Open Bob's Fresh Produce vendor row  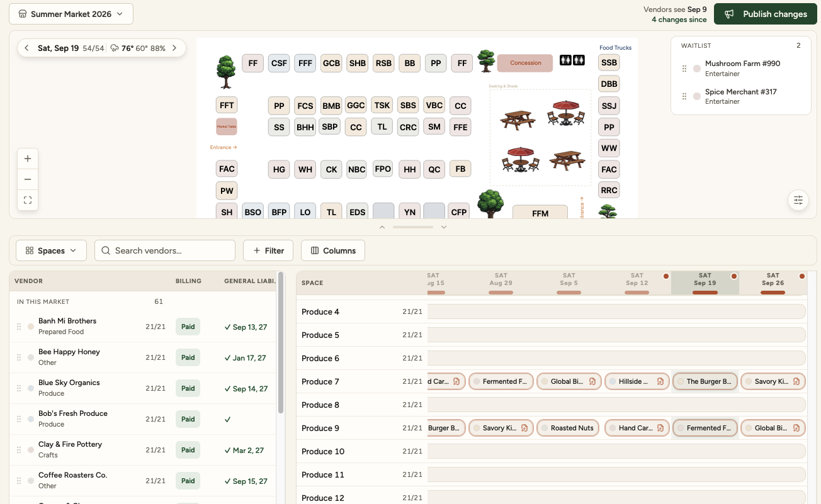pyautogui.click(x=144, y=419)
